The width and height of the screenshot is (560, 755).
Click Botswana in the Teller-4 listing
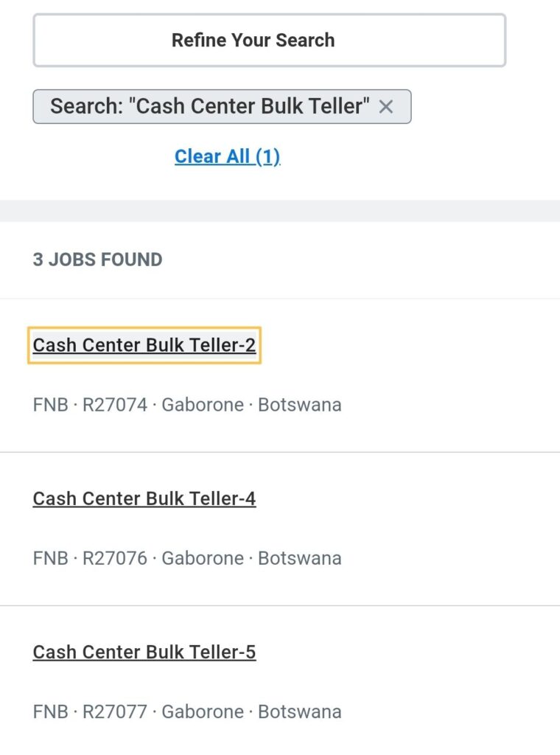pos(299,558)
